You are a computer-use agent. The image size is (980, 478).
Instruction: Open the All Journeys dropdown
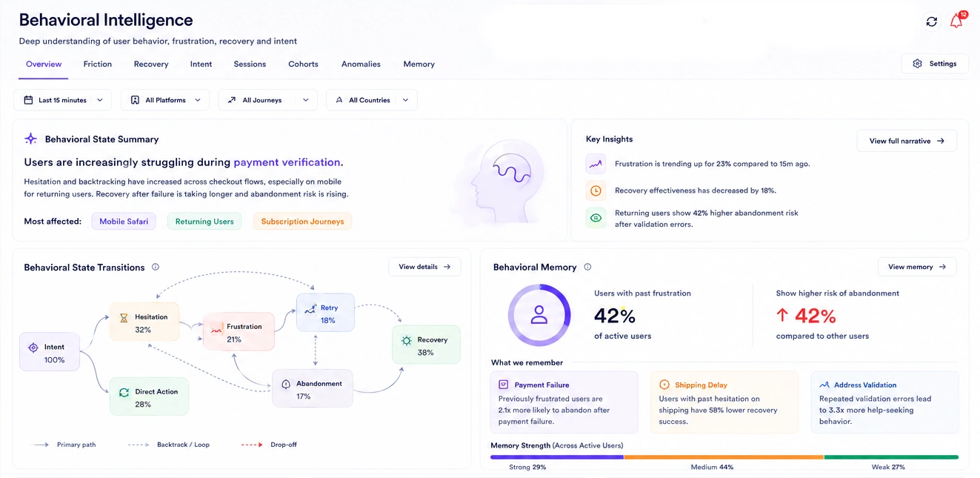[267, 100]
